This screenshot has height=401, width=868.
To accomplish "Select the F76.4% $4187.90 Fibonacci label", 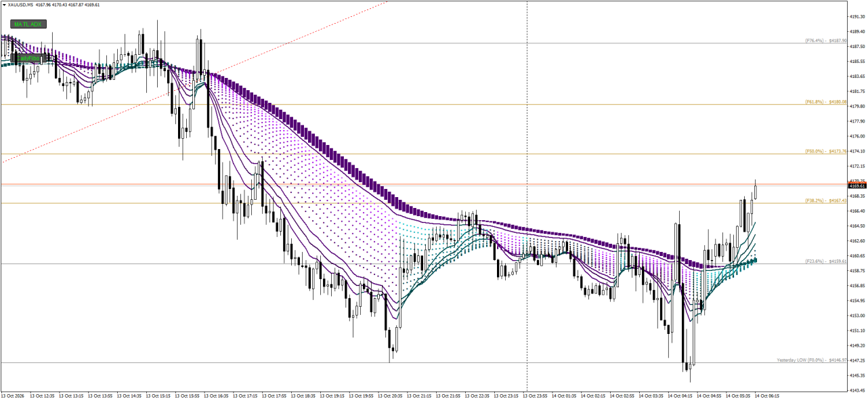I will pyautogui.click(x=826, y=41).
